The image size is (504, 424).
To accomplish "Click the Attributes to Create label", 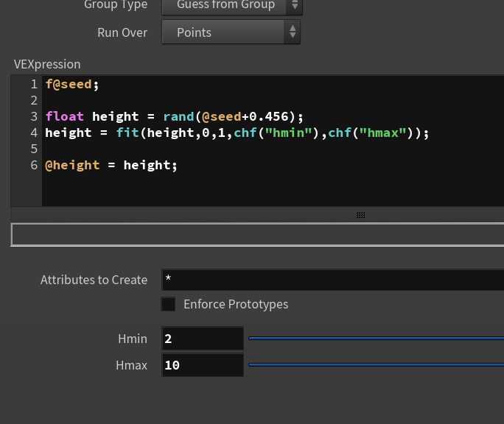I will point(94,280).
